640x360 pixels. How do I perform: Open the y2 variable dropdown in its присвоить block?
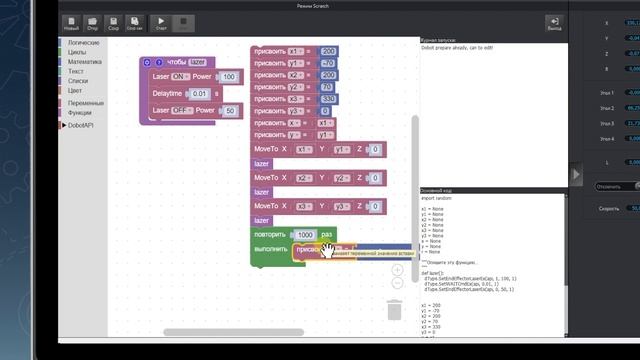296,87
